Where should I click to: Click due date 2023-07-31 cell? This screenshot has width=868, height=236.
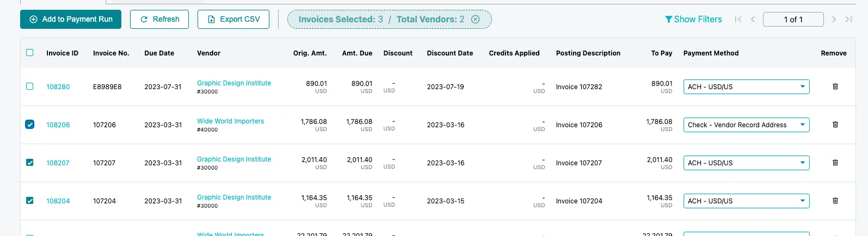pyautogui.click(x=163, y=86)
